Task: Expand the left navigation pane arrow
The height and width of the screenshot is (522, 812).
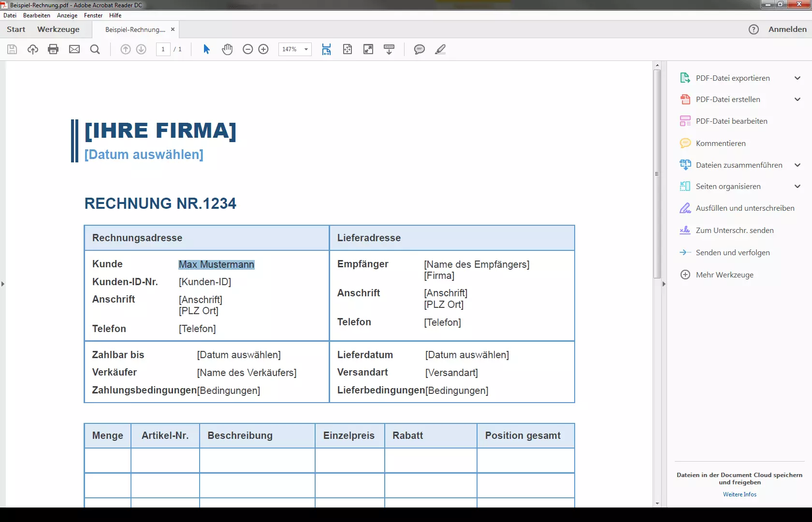Action: (x=3, y=284)
